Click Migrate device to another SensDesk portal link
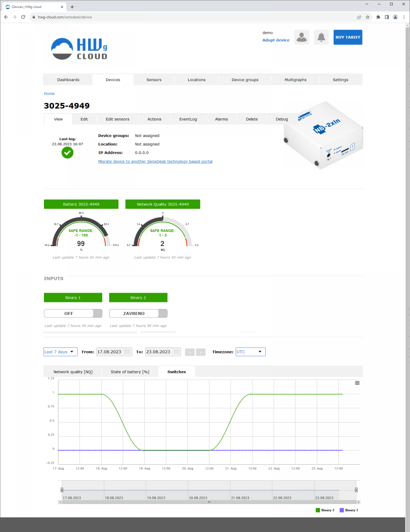Image resolution: width=410 pixels, height=532 pixels. click(155, 161)
